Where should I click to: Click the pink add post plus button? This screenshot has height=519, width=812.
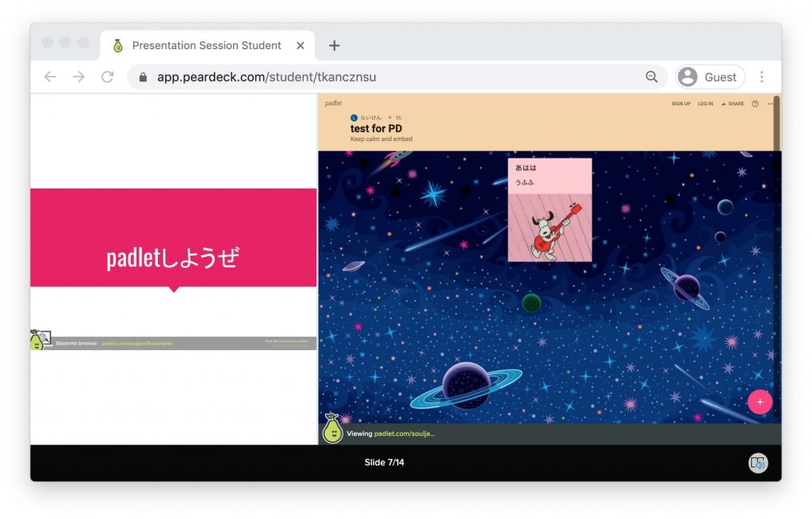coord(760,402)
